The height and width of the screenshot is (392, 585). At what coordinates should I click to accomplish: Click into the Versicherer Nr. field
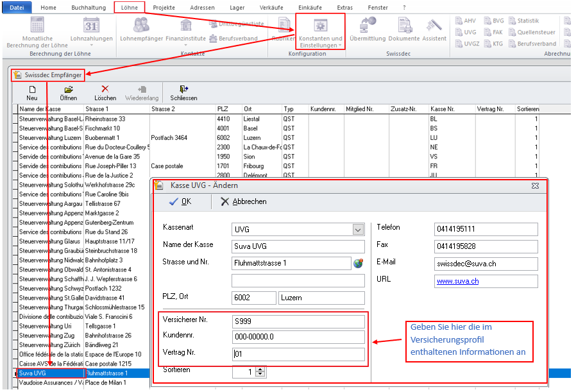pos(298,321)
